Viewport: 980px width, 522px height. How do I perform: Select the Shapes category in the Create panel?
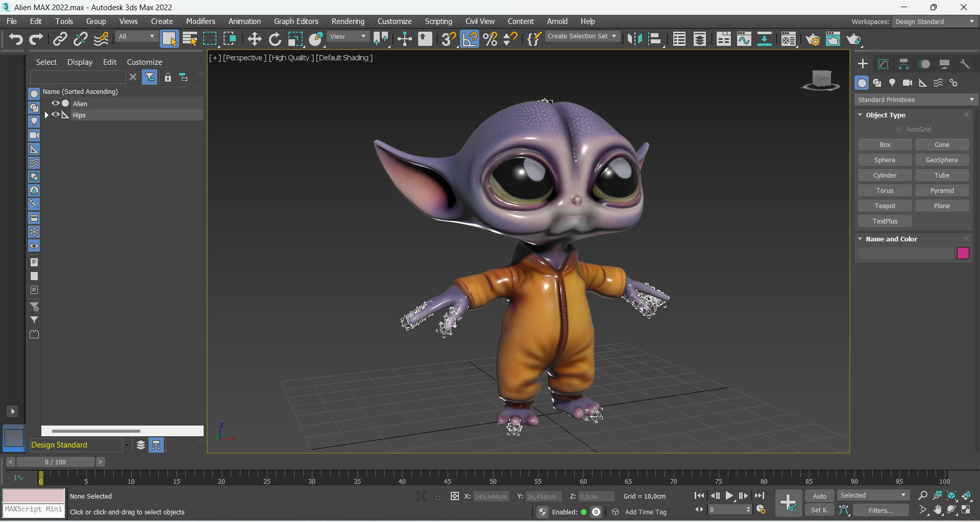(877, 83)
